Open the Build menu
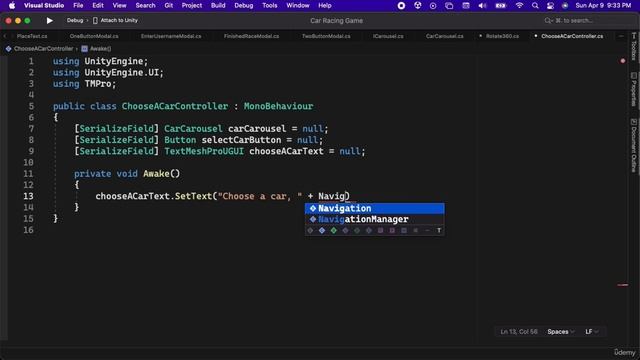The width and height of the screenshot is (640, 360). [x=218, y=6]
